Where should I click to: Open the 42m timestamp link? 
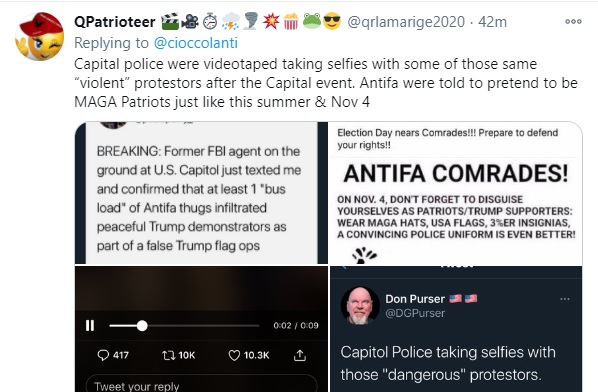tap(492, 22)
